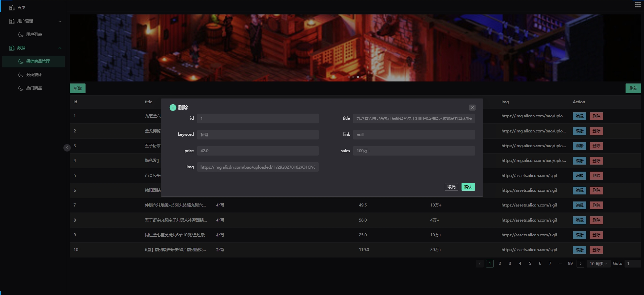Select 保健商品管理 in the sidebar
644x295 pixels.
tap(34, 61)
